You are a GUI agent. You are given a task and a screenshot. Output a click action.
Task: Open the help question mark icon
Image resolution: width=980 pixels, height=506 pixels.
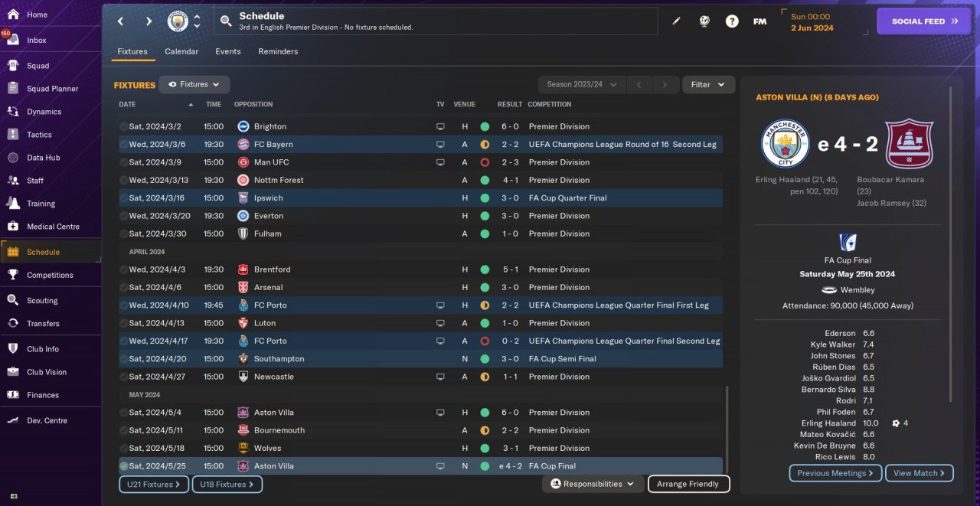pyautogui.click(x=732, y=21)
